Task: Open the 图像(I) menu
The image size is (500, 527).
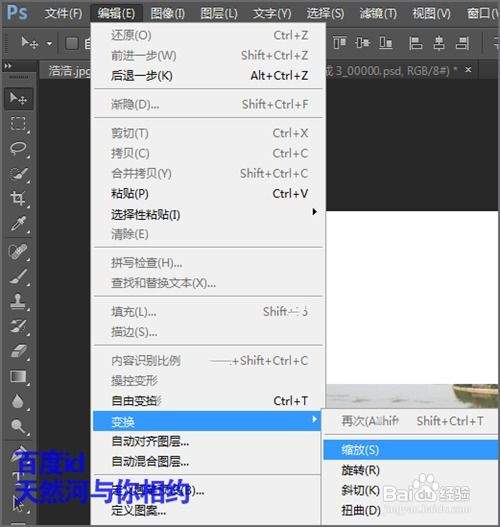Action: pos(167,13)
